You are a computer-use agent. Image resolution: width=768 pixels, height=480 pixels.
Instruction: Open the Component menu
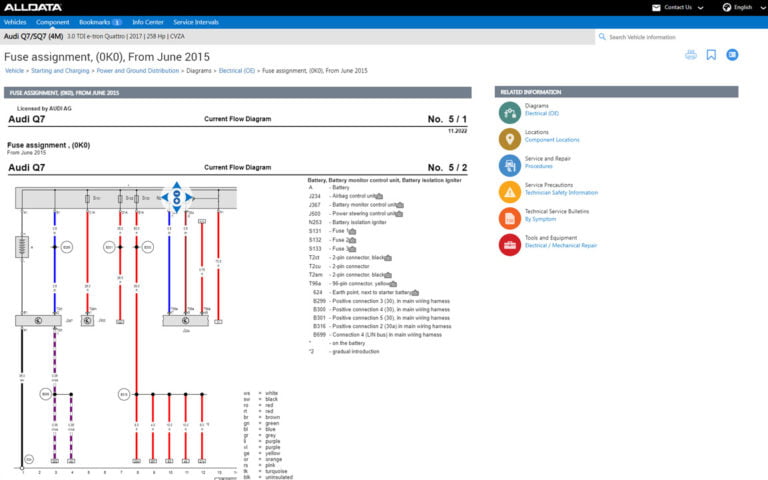[52, 22]
